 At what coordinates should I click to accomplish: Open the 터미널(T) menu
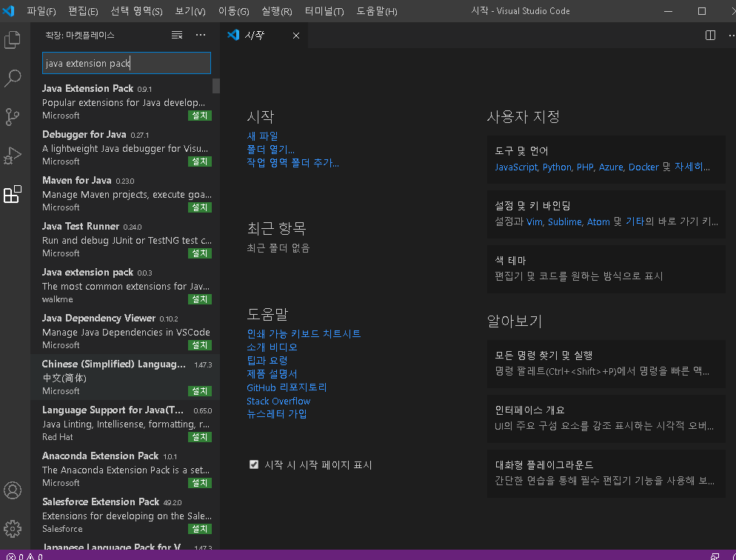coord(324,11)
